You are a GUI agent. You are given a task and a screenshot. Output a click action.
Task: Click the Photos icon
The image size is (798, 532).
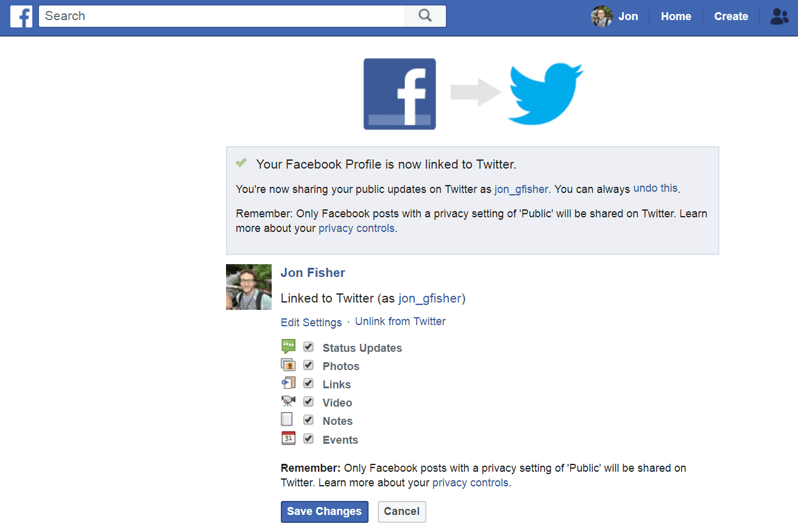click(x=288, y=365)
